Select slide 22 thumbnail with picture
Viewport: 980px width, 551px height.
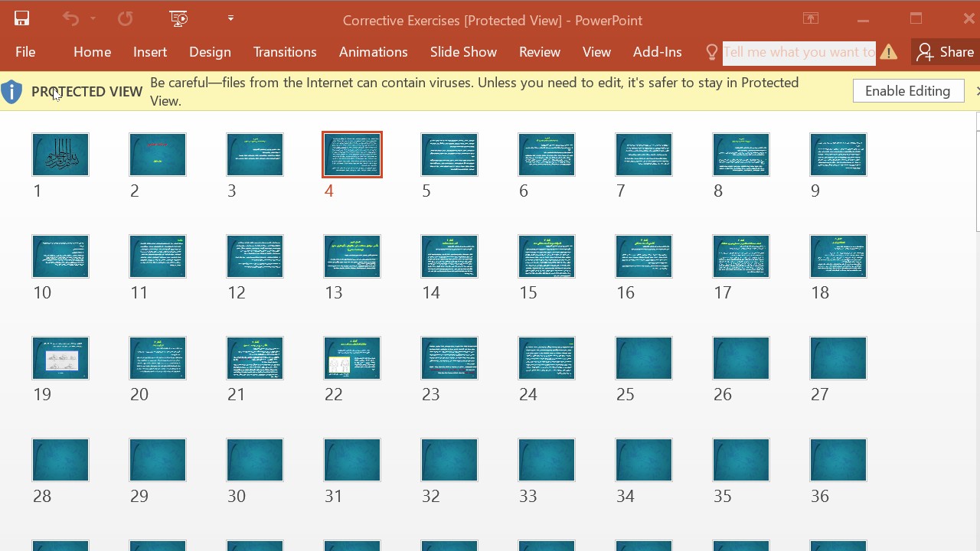352,358
